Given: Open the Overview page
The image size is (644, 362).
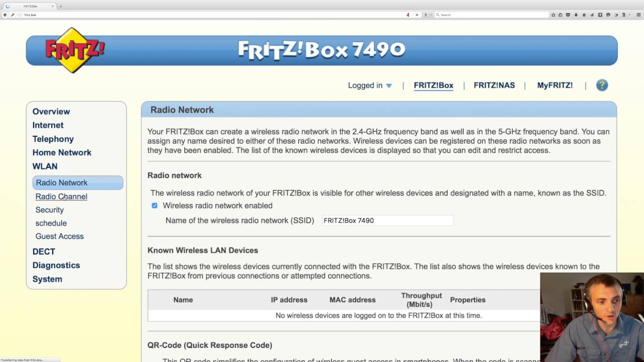Looking at the screenshot, I should (x=51, y=112).
